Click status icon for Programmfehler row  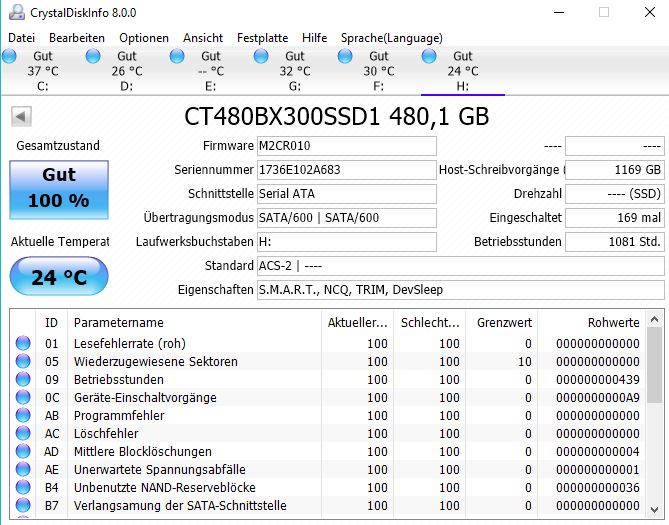pyautogui.click(x=23, y=415)
